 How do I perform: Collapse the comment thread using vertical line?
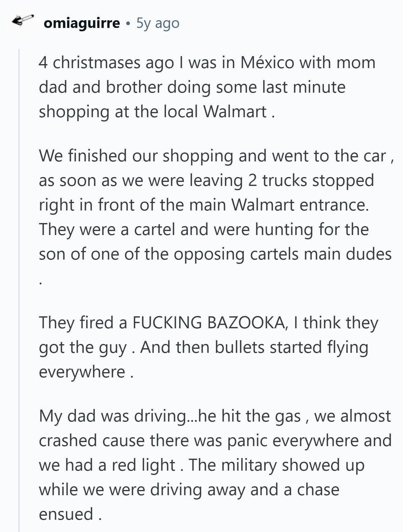pyautogui.click(x=19, y=276)
